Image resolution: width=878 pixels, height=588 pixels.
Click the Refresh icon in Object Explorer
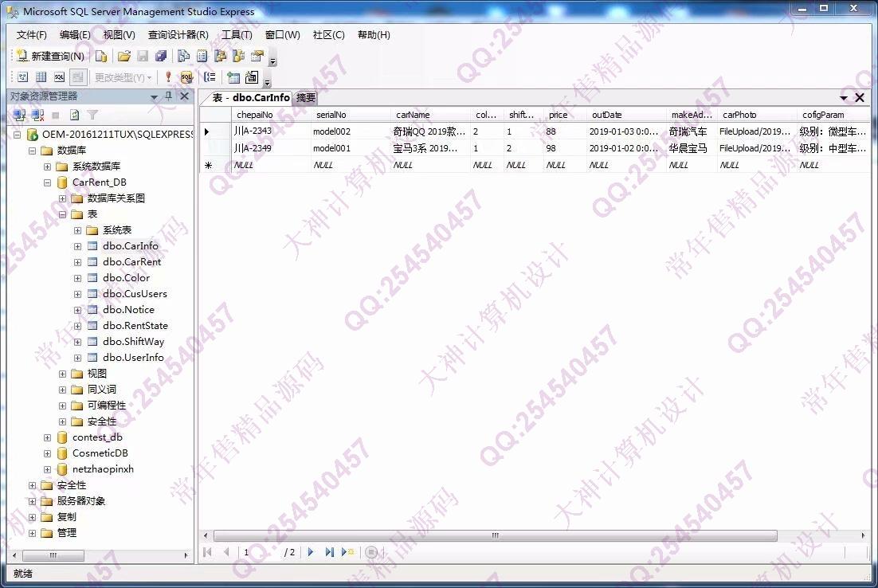coord(74,116)
